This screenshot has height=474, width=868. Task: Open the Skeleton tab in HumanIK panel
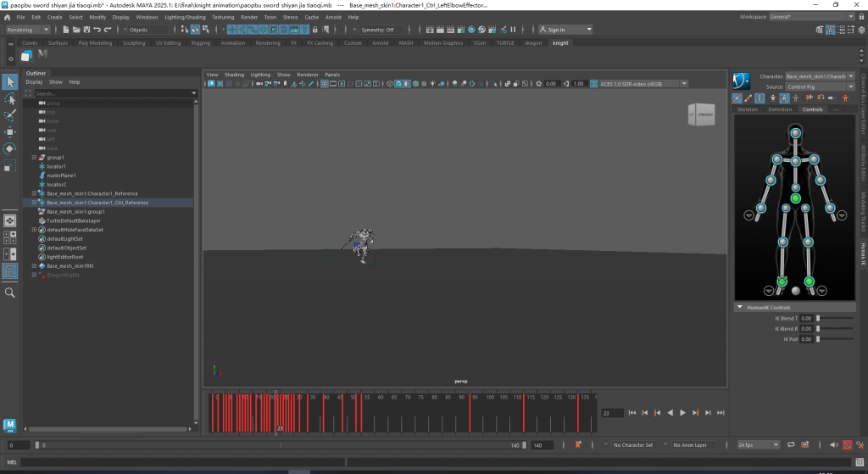748,109
